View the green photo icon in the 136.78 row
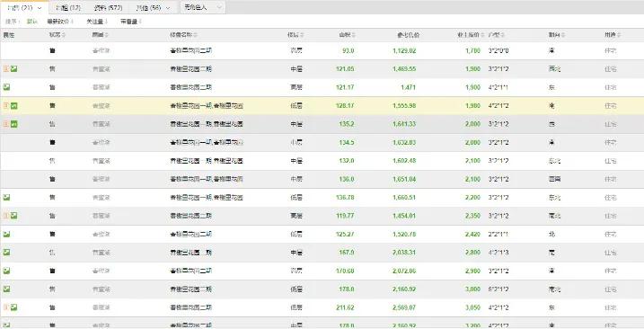Screen dimensions: 644x329 [6, 198]
